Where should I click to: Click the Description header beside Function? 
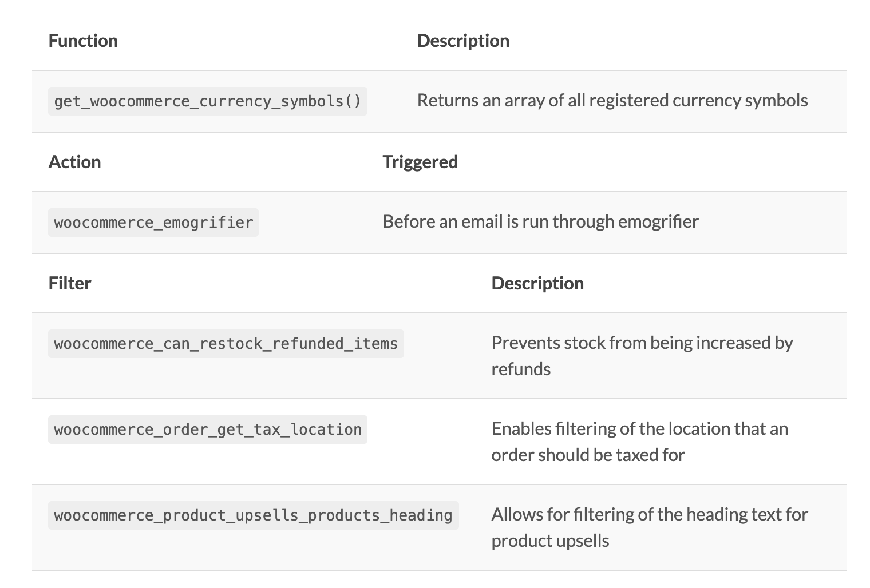pos(463,41)
